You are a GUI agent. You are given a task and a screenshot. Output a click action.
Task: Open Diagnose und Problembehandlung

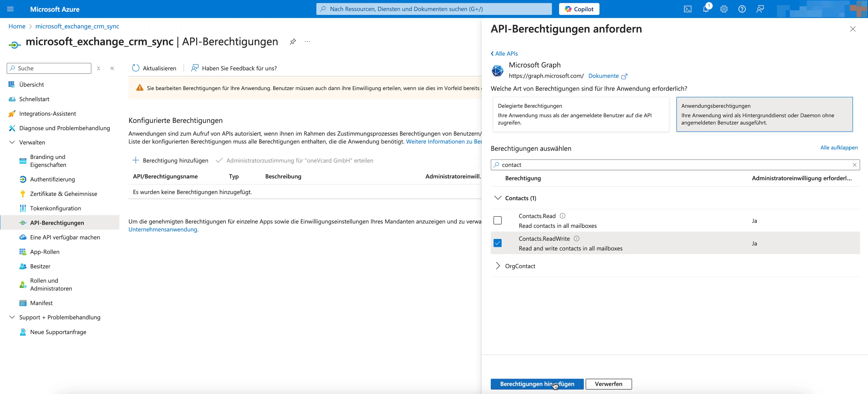coord(64,128)
